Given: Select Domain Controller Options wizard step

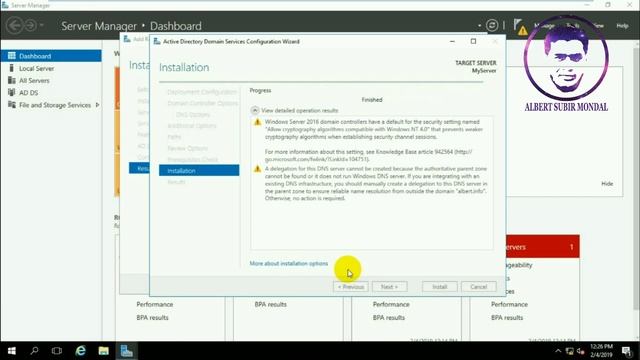Looking at the screenshot, I should [202, 103].
